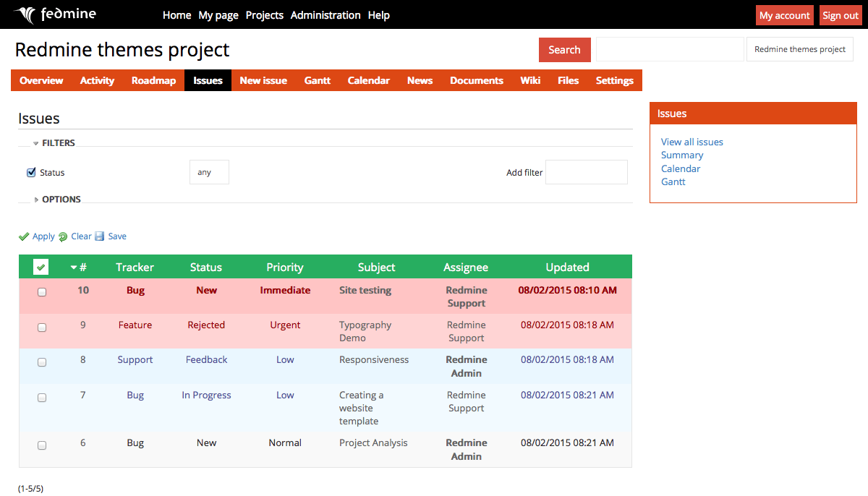Click the green Apply checkmark icon
868x496 pixels.
[24, 236]
